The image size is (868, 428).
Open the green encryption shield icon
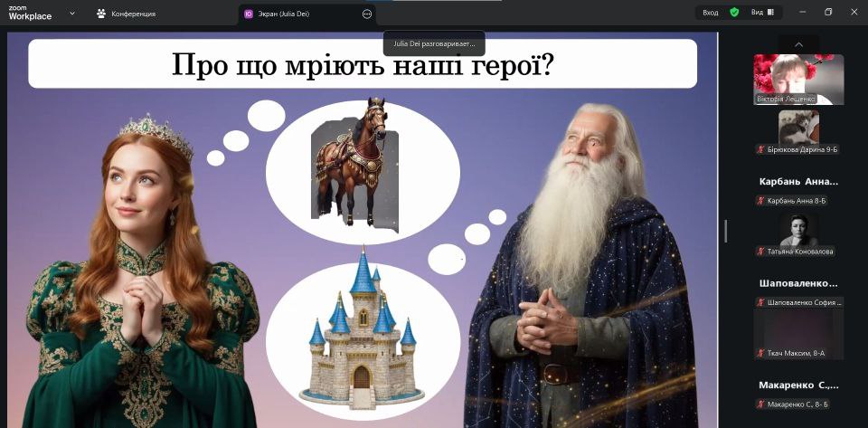(x=734, y=13)
